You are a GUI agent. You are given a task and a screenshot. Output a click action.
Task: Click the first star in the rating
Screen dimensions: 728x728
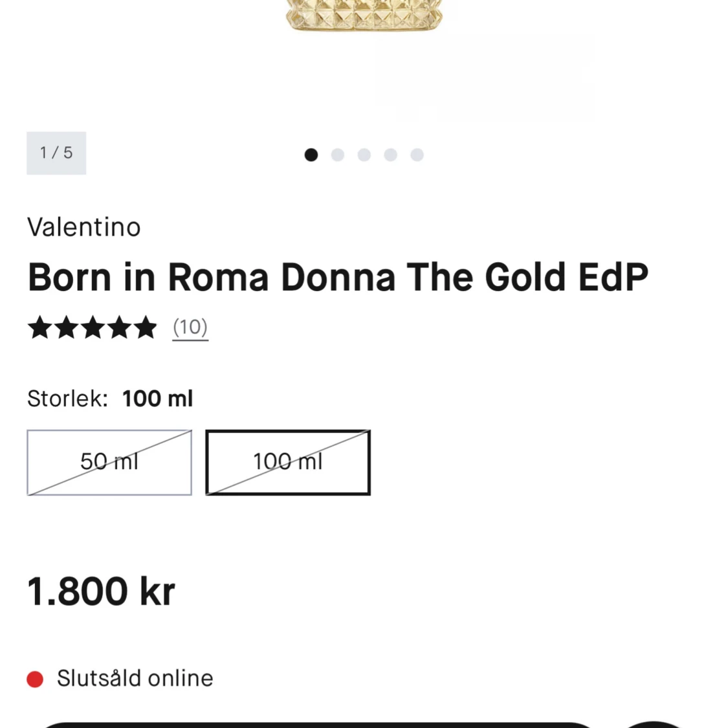pyautogui.click(x=40, y=327)
